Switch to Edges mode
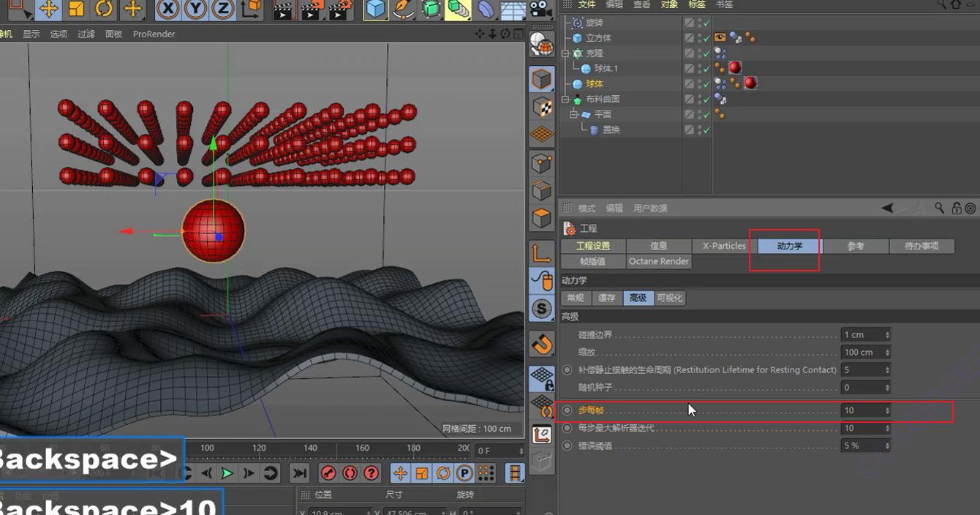 point(542,190)
